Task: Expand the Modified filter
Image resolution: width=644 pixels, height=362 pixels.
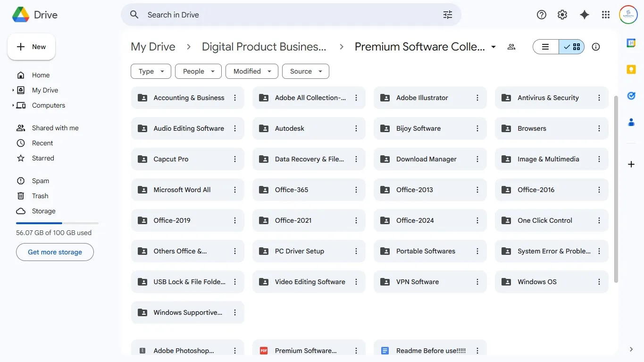Action: [x=251, y=71]
